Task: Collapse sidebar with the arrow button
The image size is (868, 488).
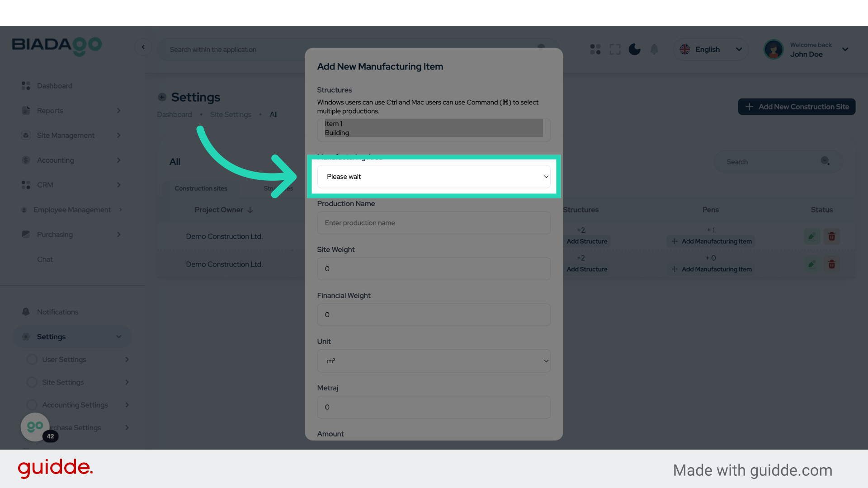Action: click(143, 47)
